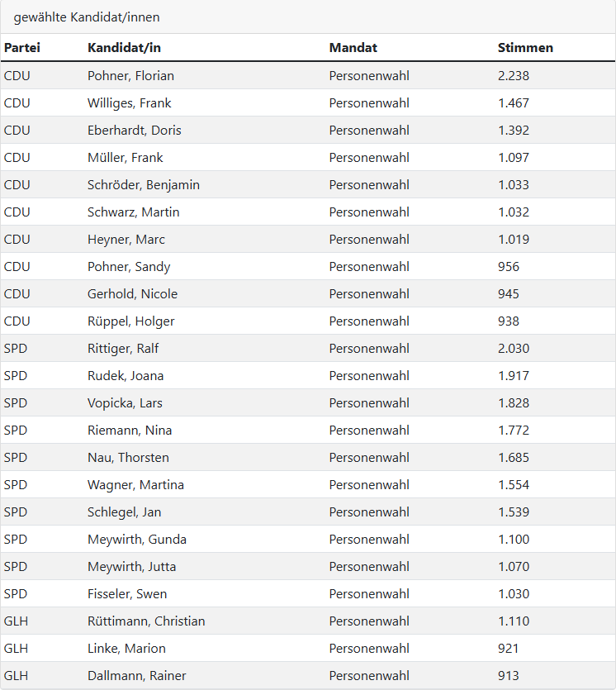Click the name Meywirth, Gunda
616x690 pixels.
(x=137, y=540)
